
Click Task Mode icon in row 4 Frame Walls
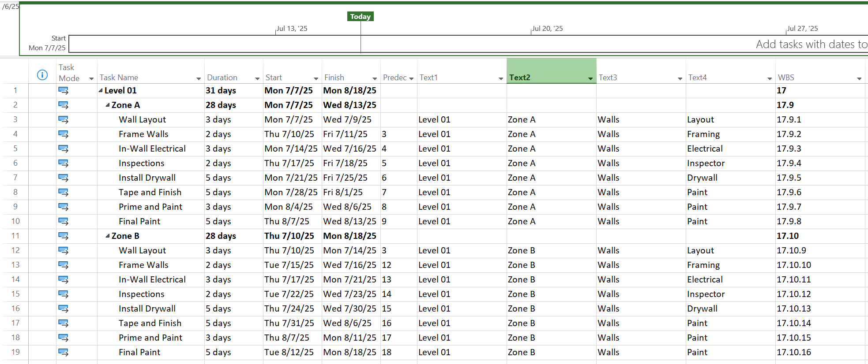tap(64, 134)
